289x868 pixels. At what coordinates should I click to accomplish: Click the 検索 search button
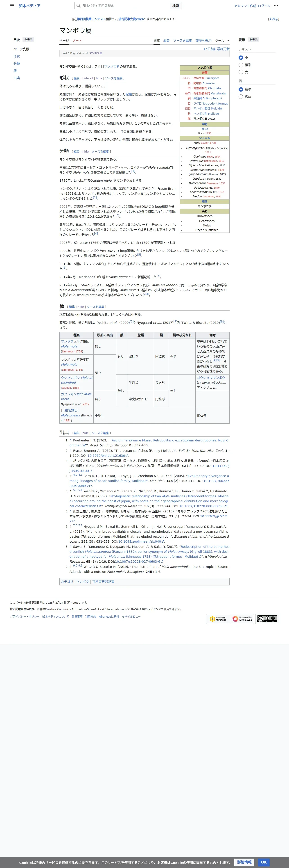tap(176, 5)
